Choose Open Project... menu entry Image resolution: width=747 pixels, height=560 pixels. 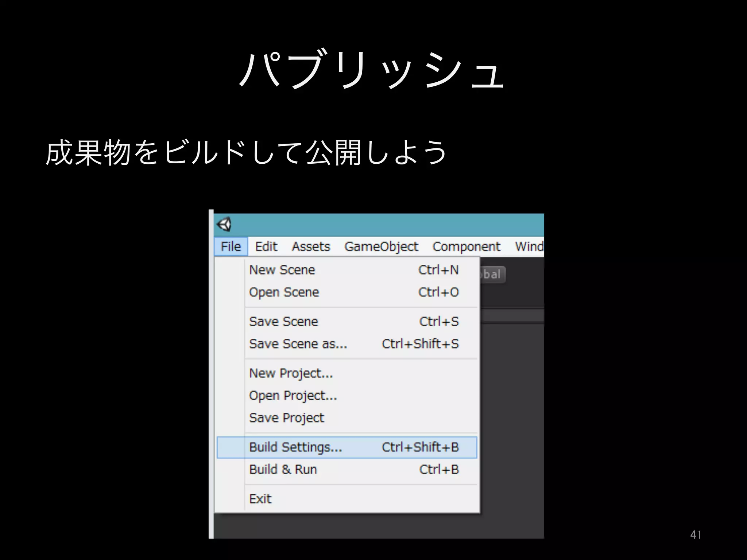347,396
